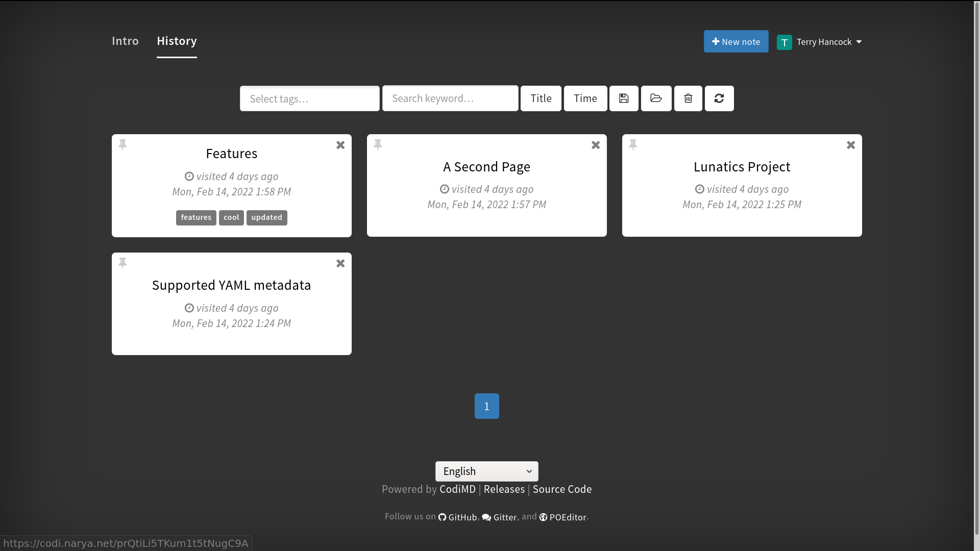Remove the Features note with its X icon
The height and width of the screenshot is (551, 980).
click(340, 145)
